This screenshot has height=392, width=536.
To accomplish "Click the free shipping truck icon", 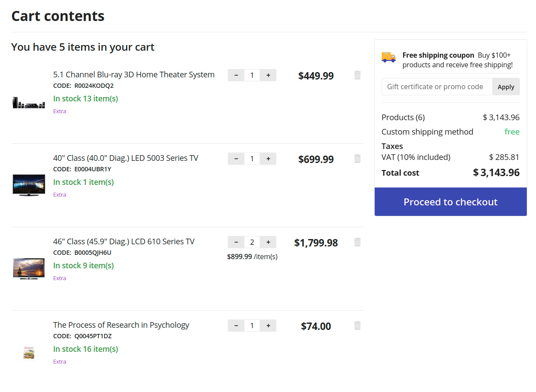I will click(x=388, y=57).
